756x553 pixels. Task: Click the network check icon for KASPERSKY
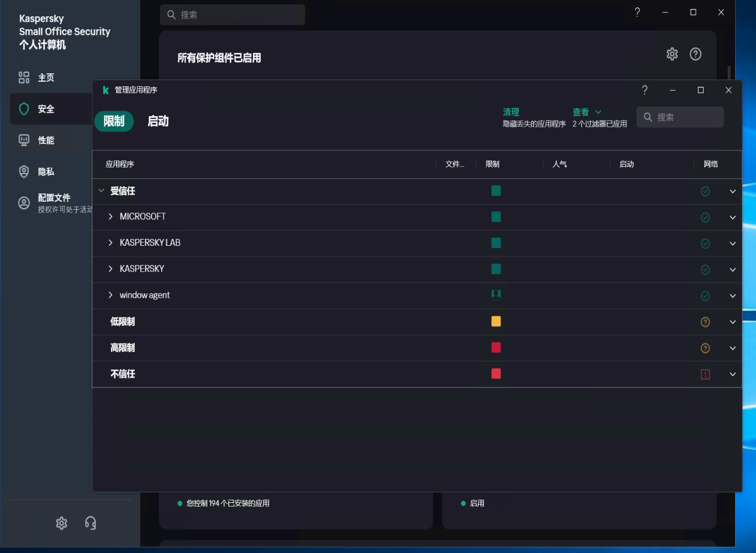pos(705,270)
